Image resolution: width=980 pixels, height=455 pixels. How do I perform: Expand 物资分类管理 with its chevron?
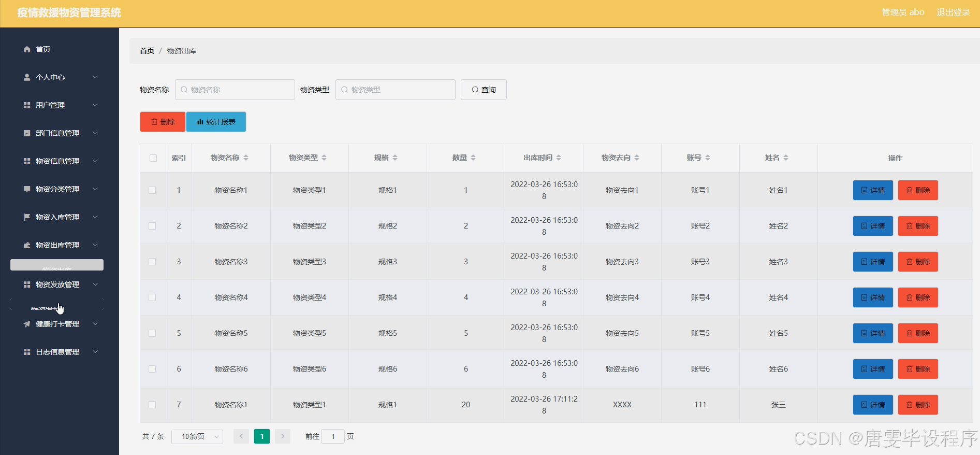pos(95,189)
